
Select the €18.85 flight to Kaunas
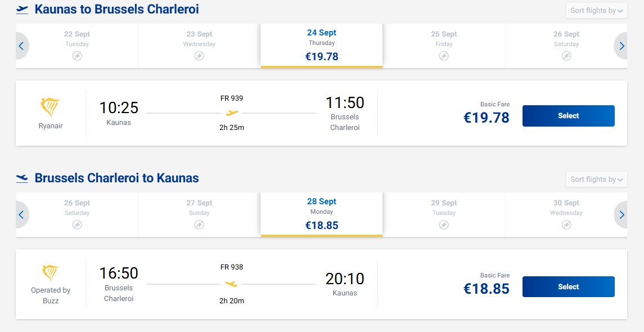coord(569,287)
